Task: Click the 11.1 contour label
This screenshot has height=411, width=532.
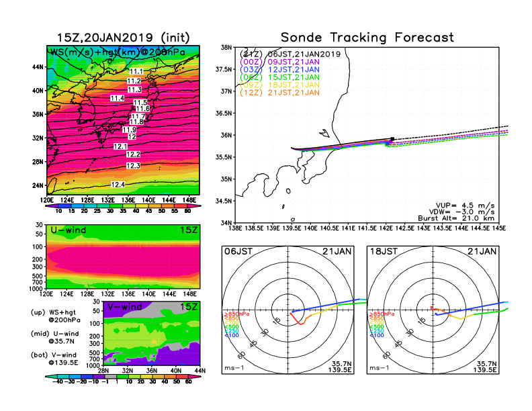Action: pos(136,72)
